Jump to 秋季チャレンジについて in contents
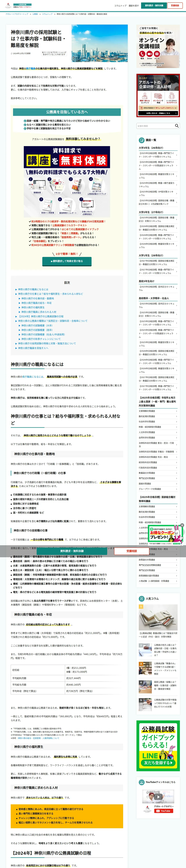Viewport: 186px width, 868px height. pyautogui.click(x=41, y=339)
